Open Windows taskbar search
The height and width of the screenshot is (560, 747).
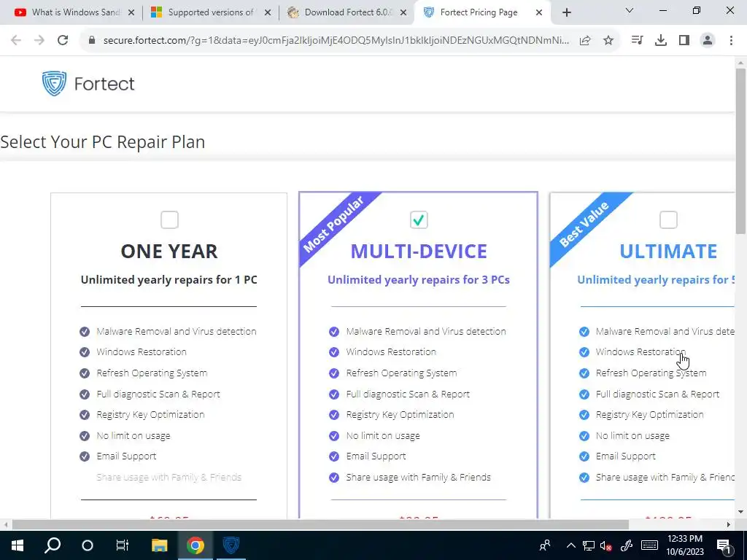tap(53, 545)
